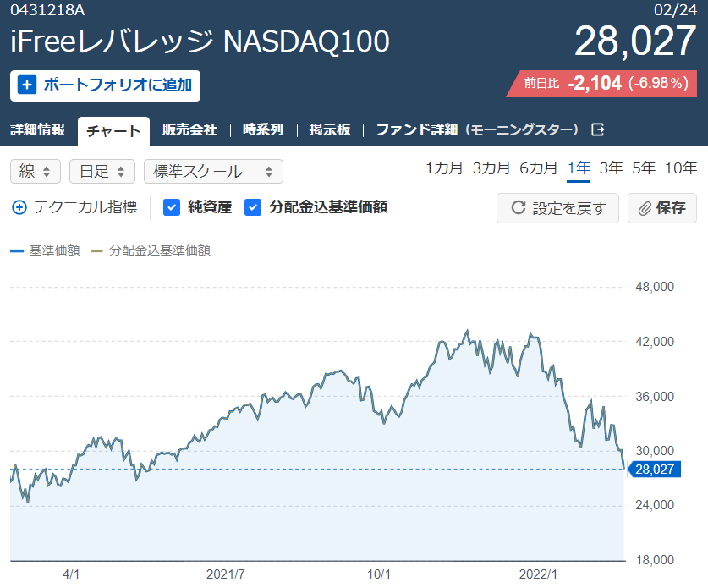This screenshot has width=708, height=588.
Task: Select the 3年 time range
Action: pos(611,168)
